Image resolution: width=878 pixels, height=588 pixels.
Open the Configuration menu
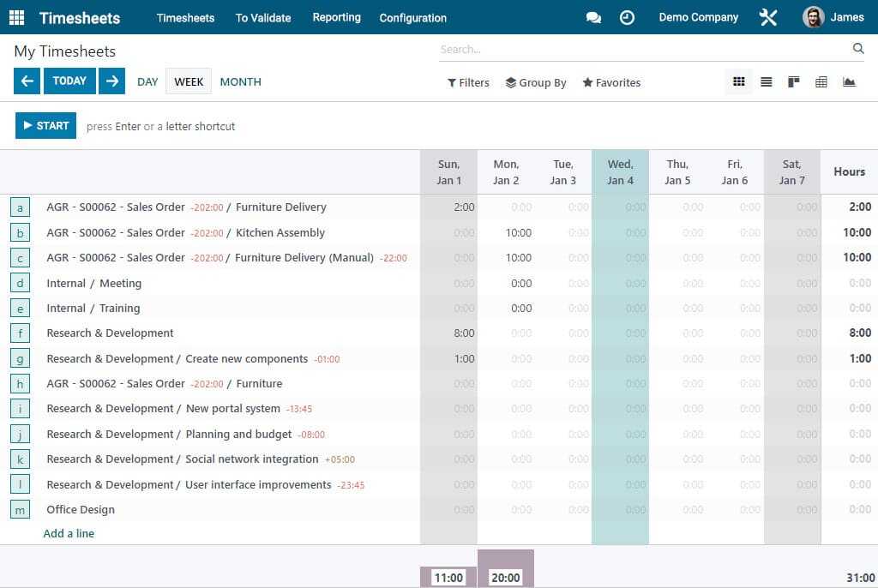[x=412, y=17]
